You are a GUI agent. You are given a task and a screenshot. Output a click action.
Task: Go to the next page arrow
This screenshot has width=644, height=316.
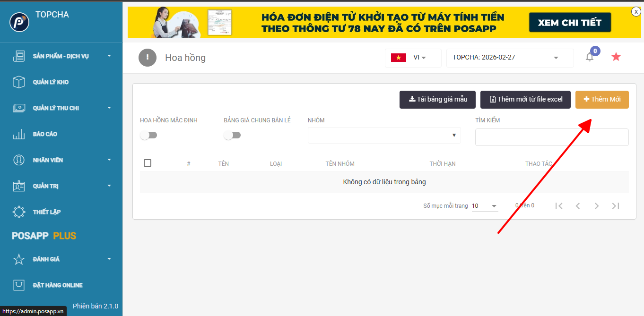597,206
